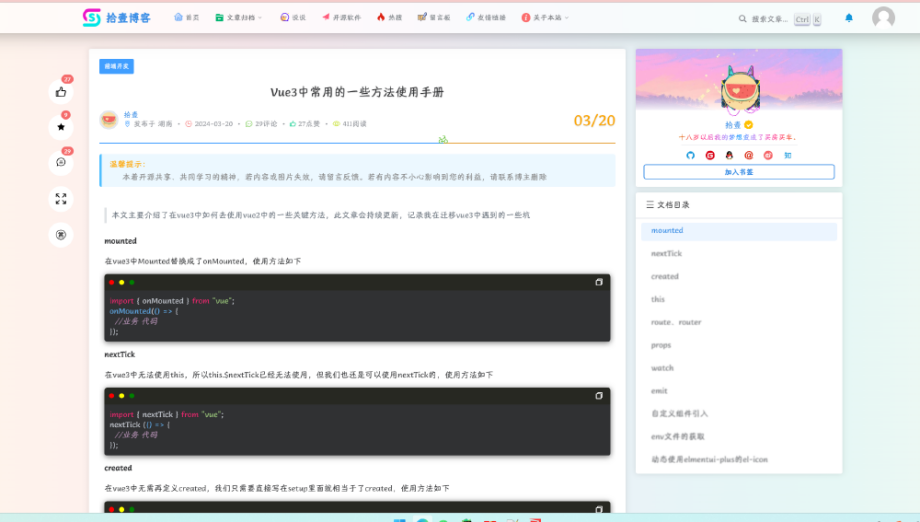The width and height of the screenshot is (920, 522).
Task: Open the 热搜 nav item with flame icon
Action: click(390, 18)
